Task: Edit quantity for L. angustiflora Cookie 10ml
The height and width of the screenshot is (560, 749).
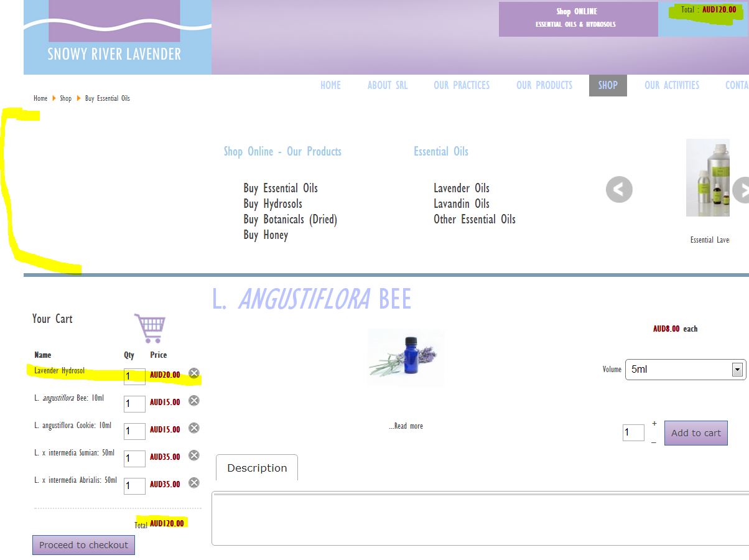Action: (x=134, y=431)
